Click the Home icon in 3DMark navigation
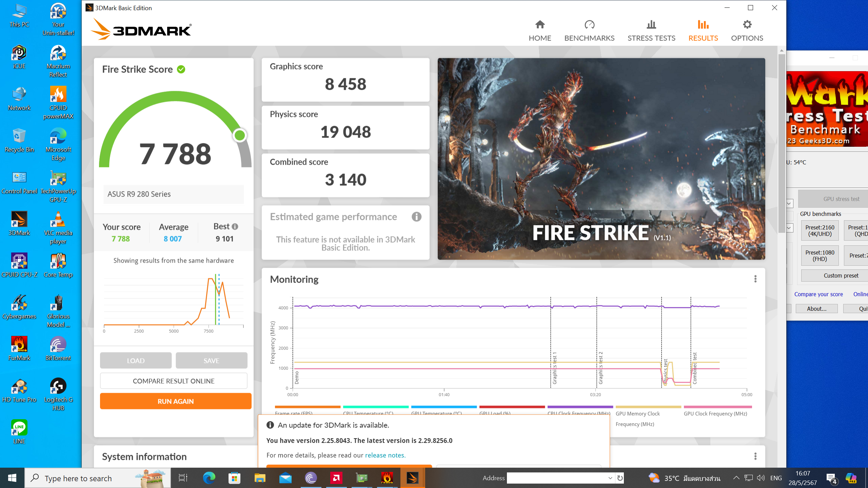The image size is (868, 488). click(540, 24)
